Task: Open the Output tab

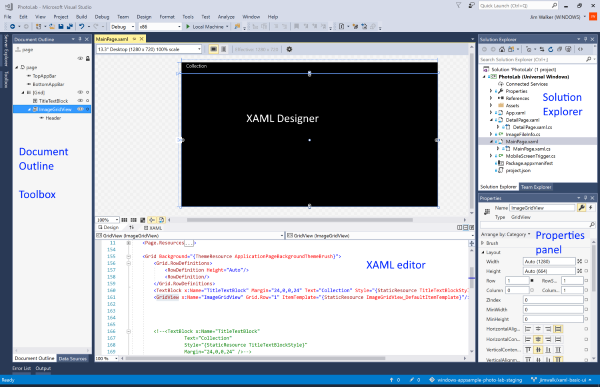Action: coord(43,368)
